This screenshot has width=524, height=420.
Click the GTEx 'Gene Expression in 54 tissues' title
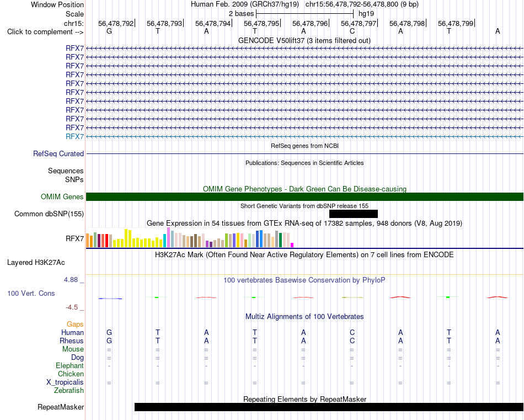[304, 224]
